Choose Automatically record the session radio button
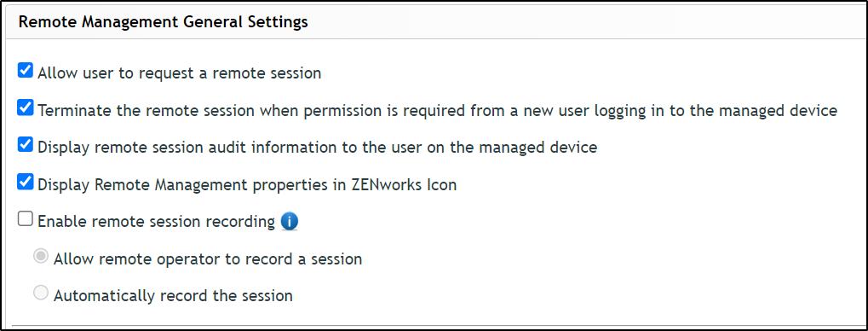 (41, 293)
